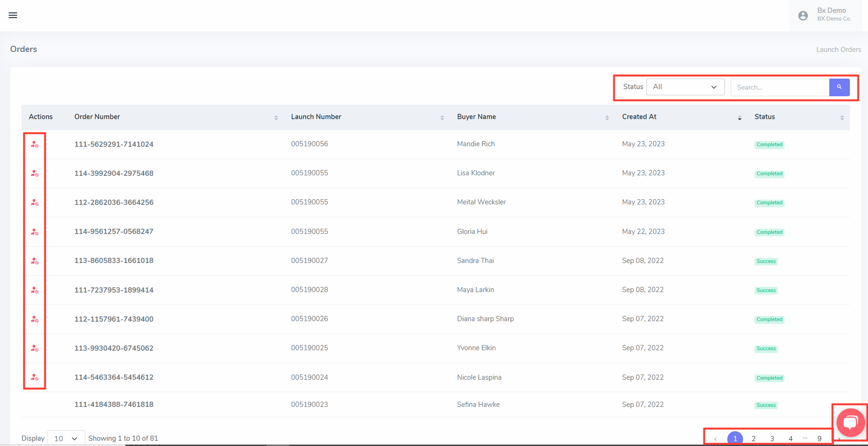Open the hamburger navigation menu

tap(13, 15)
